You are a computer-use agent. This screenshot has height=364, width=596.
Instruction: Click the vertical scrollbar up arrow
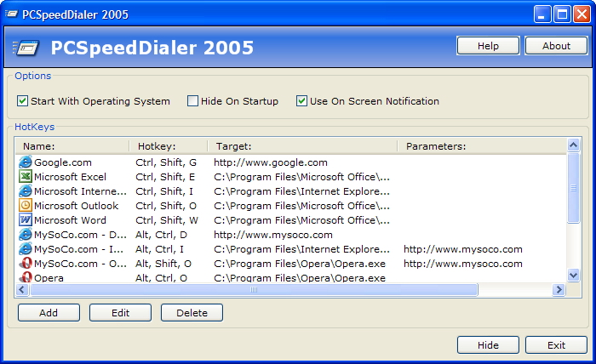pyautogui.click(x=574, y=145)
